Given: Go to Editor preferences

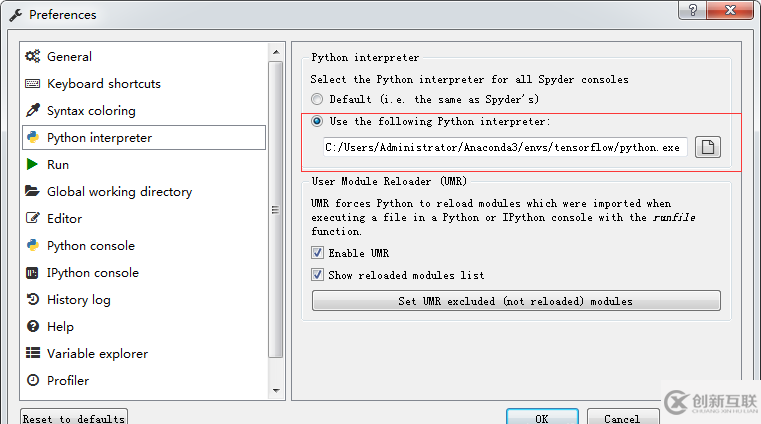Looking at the screenshot, I should point(65,219).
